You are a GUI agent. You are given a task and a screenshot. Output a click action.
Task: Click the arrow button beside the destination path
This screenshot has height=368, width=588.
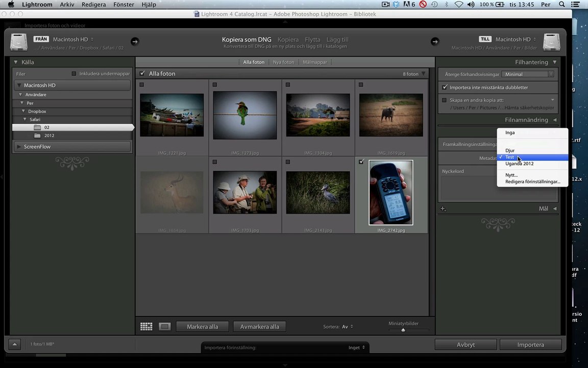pyautogui.click(x=435, y=41)
